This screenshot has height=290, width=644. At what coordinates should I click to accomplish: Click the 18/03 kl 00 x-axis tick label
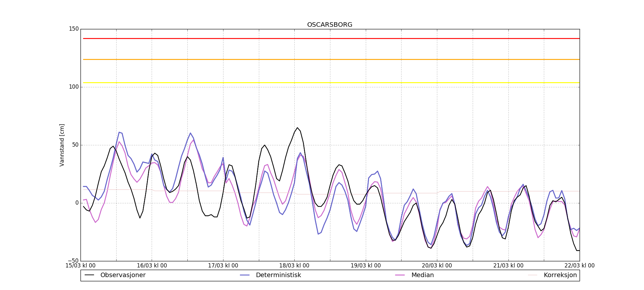point(294,266)
